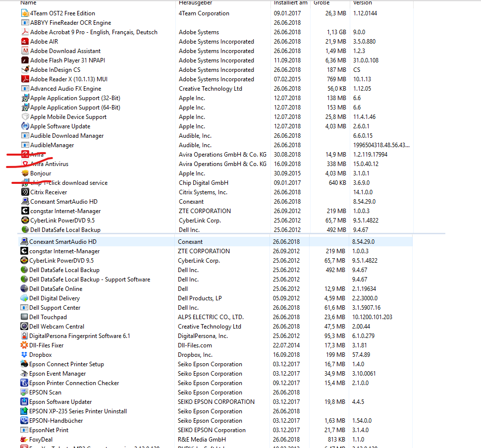
Task: Click Dell DataSafe Local Backup - Support Software
Action: (90, 280)
